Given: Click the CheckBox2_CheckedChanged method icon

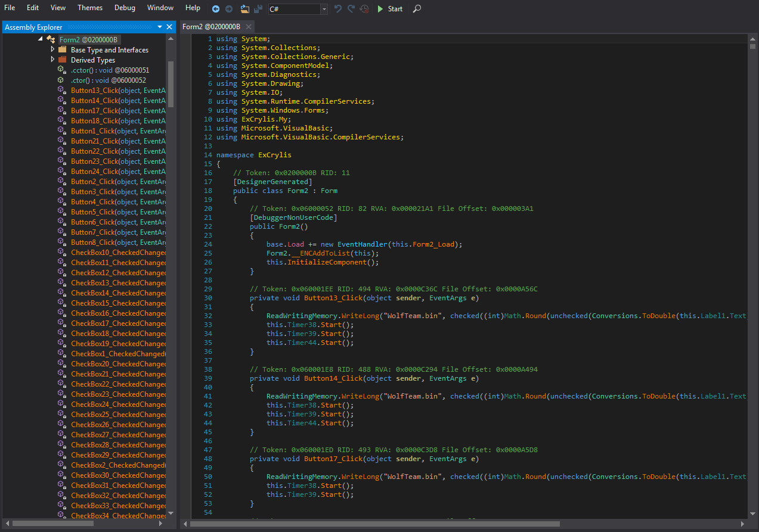Looking at the screenshot, I should point(61,465).
